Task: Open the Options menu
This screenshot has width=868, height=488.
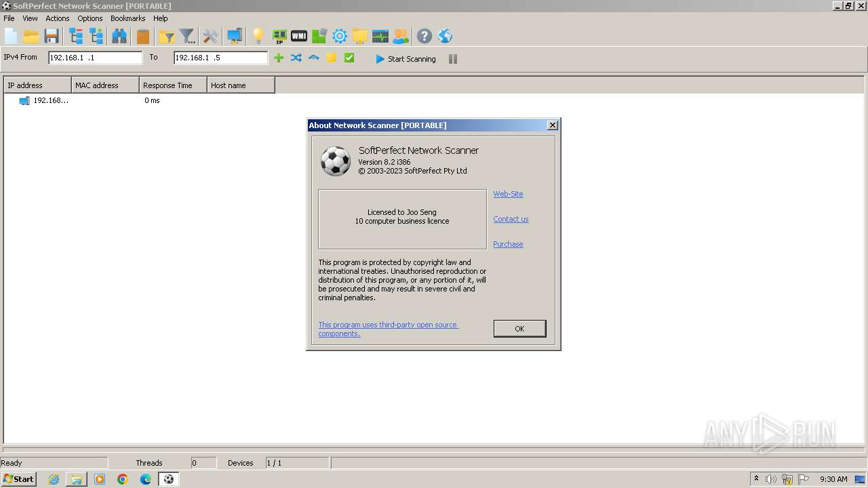Action: click(90, 18)
